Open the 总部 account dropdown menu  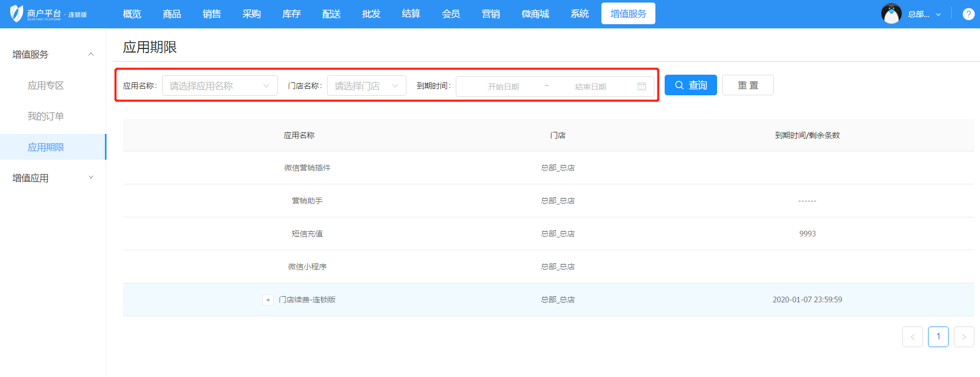click(x=924, y=14)
